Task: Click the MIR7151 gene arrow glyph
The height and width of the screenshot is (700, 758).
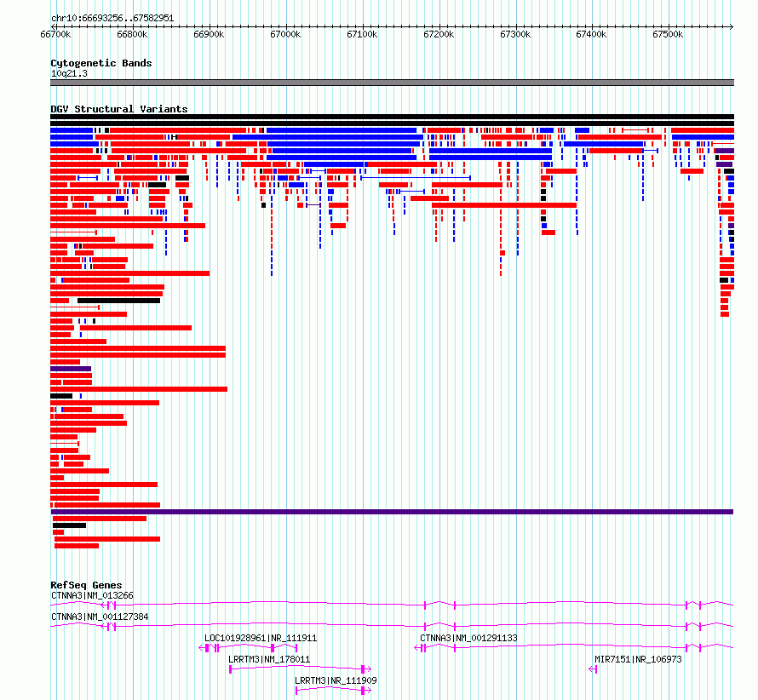Action: (x=593, y=669)
